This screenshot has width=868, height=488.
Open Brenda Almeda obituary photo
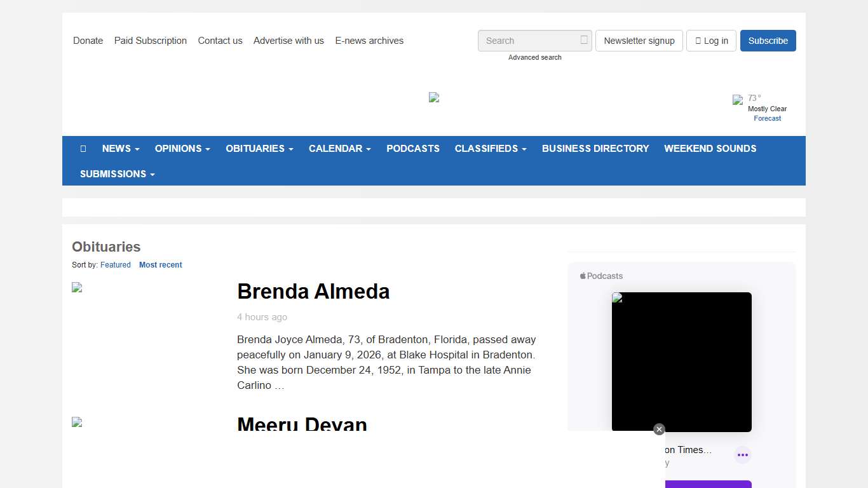coord(78,288)
